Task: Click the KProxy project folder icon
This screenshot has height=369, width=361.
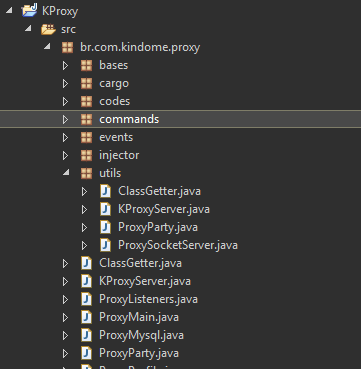Action: click(x=29, y=10)
